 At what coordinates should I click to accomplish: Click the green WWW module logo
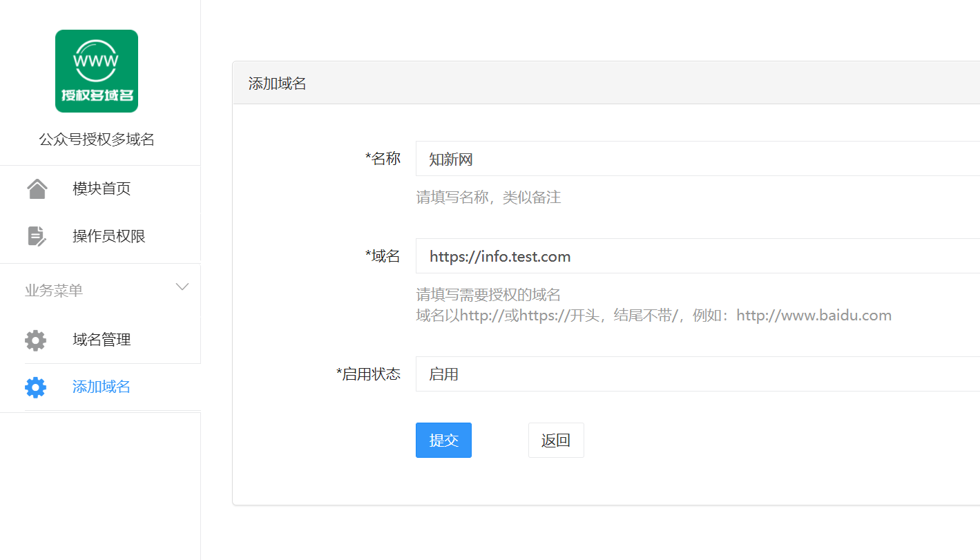(x=97, y=71)
